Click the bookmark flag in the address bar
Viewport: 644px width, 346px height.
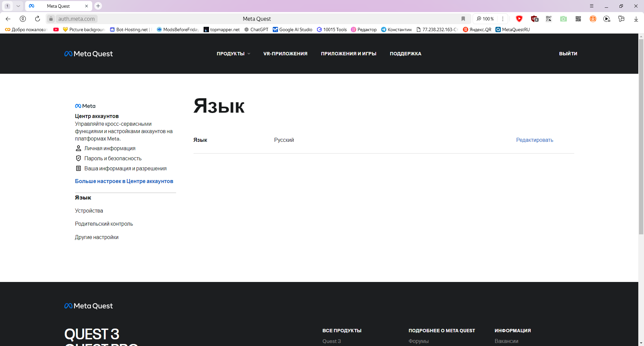[x=464, y=19]
